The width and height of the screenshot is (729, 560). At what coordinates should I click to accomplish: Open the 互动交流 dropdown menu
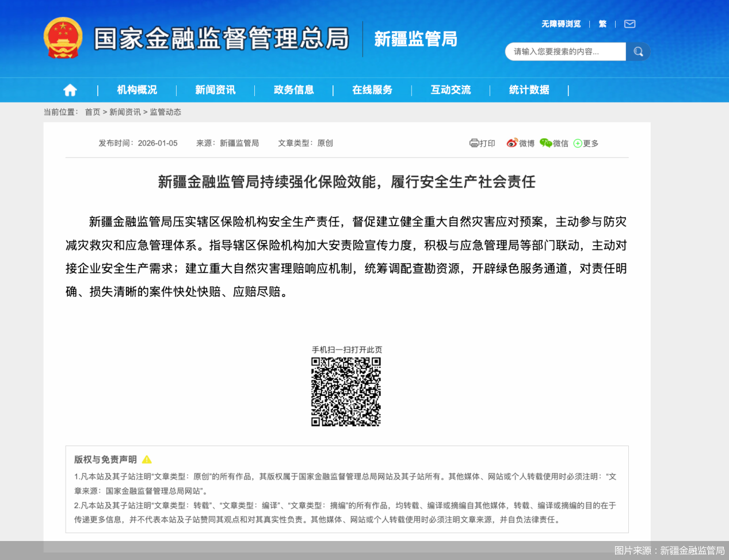[451, 90]
